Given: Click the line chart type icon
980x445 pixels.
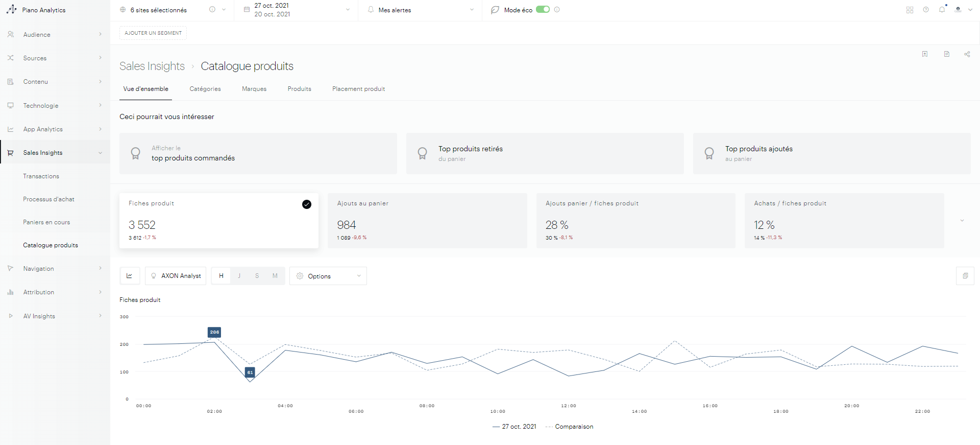Looking at the screenshot, I should tap(130, 276).
